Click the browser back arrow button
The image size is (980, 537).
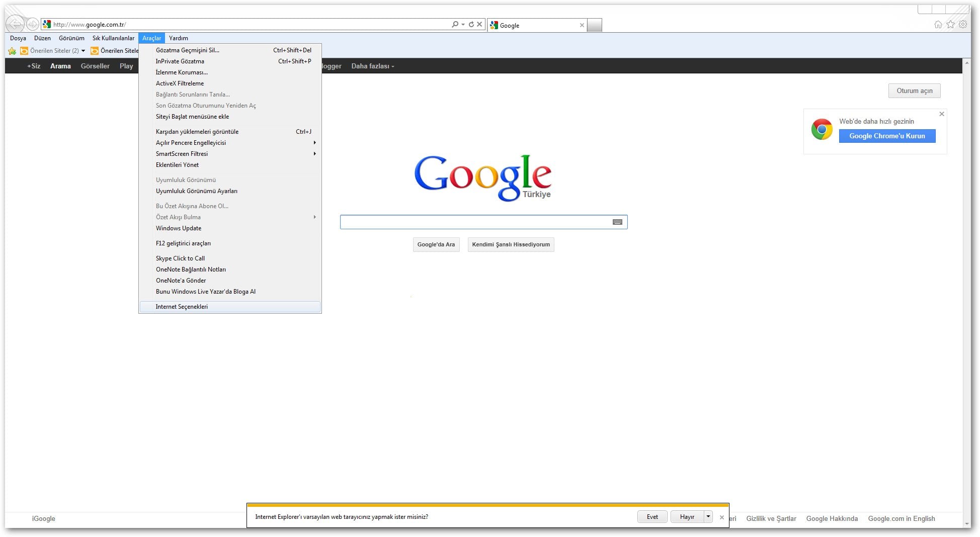click(15, 24)
